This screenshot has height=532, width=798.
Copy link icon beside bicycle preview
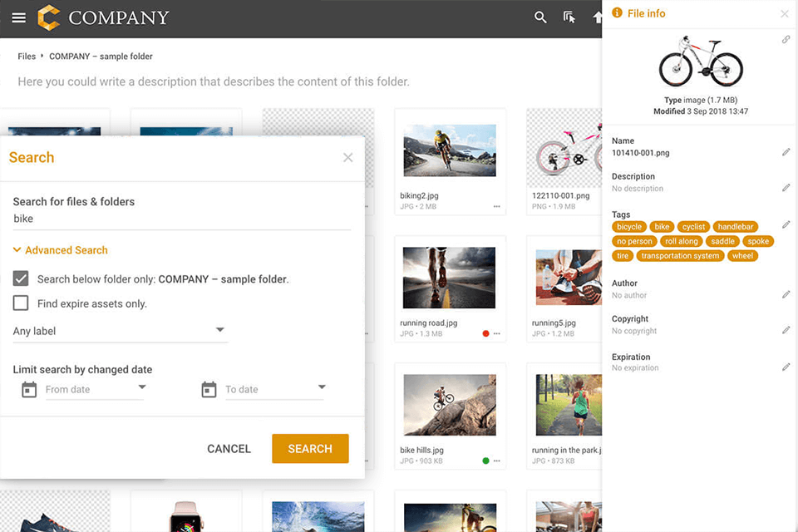(786, 39)
